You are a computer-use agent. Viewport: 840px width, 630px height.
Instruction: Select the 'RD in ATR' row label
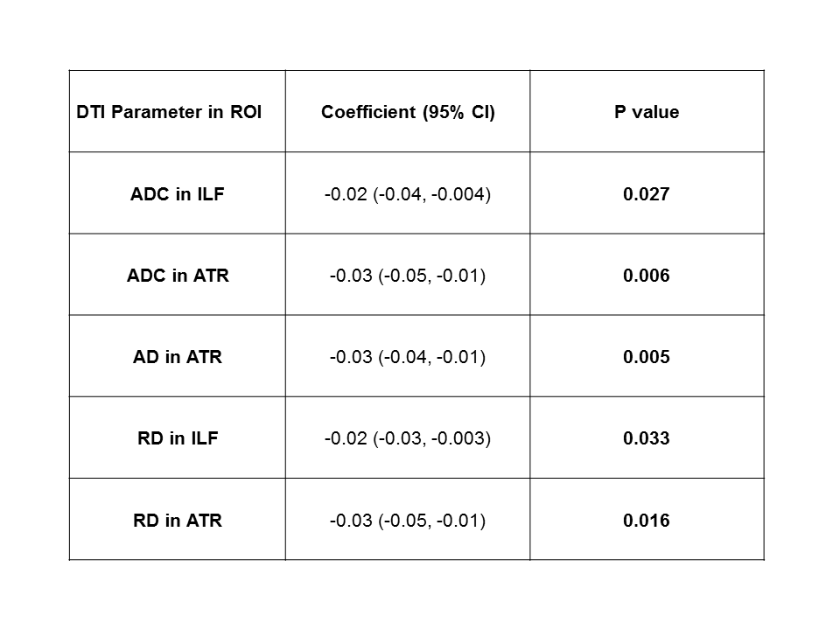point(178,521)
